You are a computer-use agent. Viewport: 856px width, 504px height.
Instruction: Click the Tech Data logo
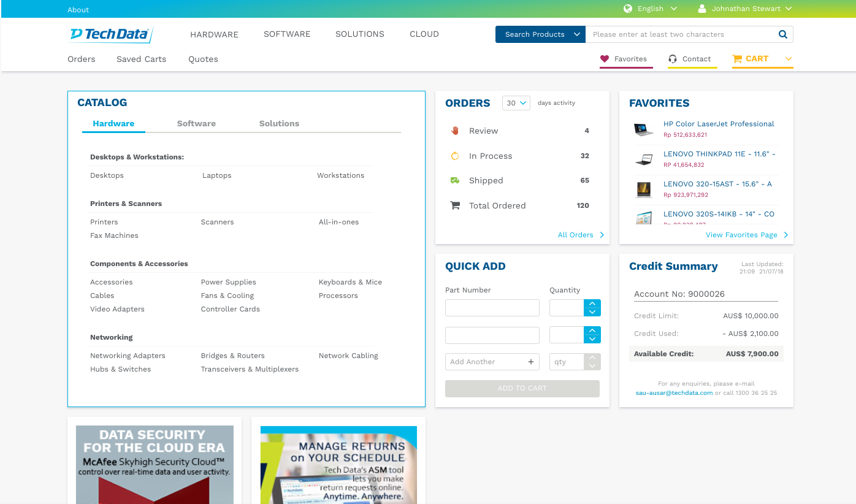tap(111, 34)
